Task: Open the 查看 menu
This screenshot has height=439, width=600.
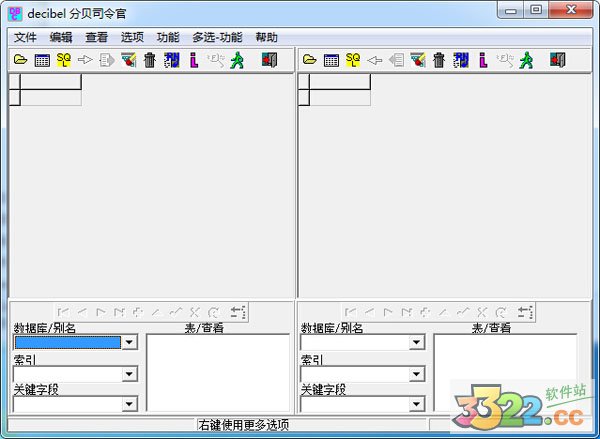Action: [96, 38]
